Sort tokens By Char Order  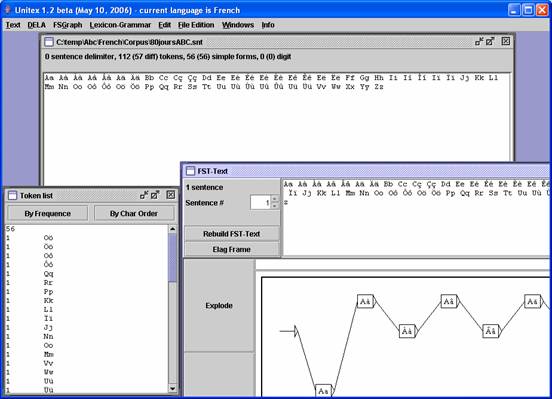(134, 213)
